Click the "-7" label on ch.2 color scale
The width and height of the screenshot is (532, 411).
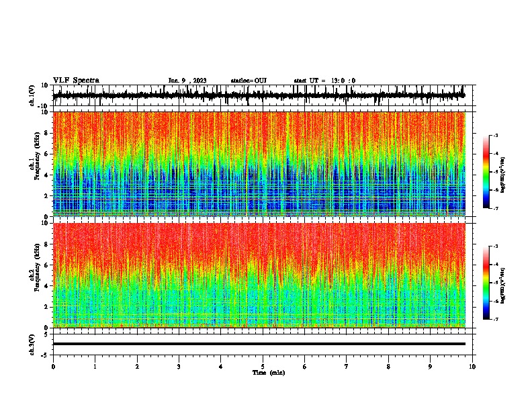tap(495, 320)
